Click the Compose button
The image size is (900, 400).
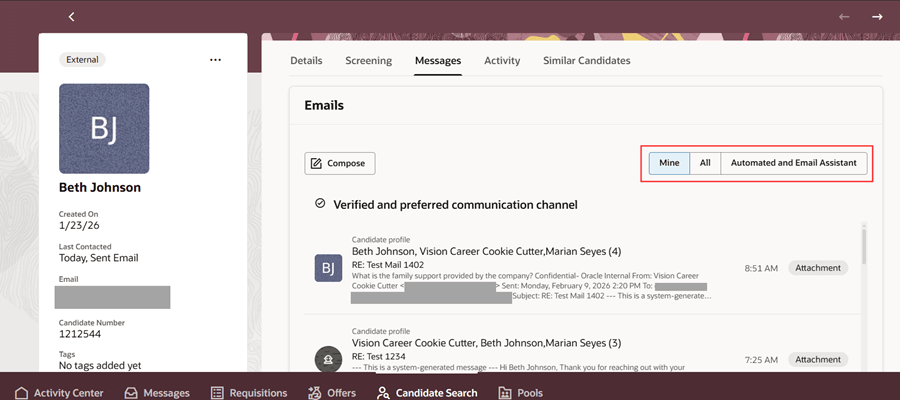click(x=340, y=164)
